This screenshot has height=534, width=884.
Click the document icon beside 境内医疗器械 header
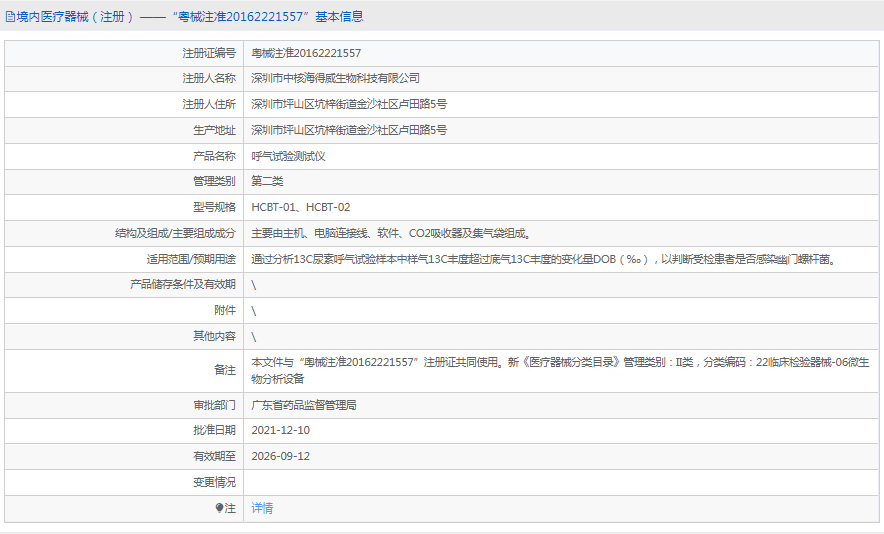coord(10,17)
